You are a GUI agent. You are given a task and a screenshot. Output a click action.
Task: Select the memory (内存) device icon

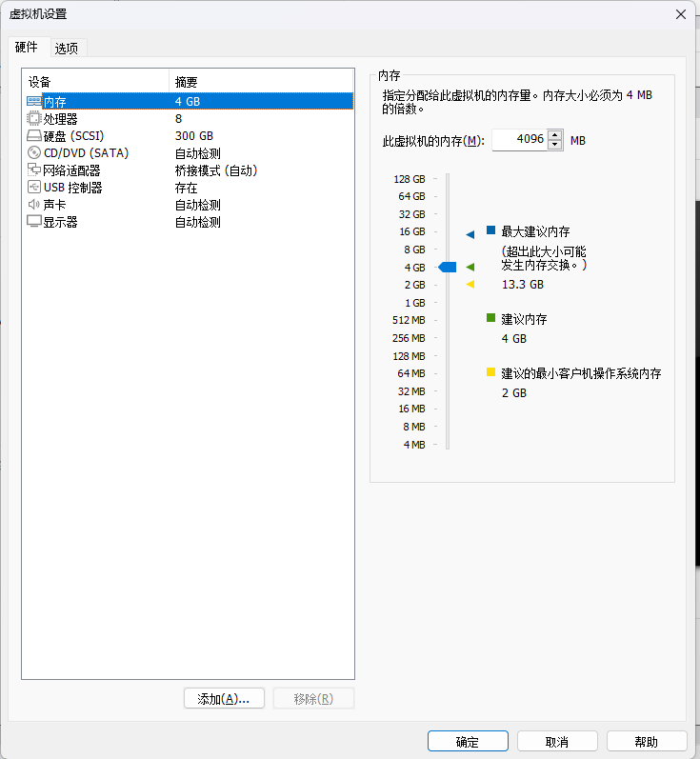pyautogui.click(x=34, y=101)
